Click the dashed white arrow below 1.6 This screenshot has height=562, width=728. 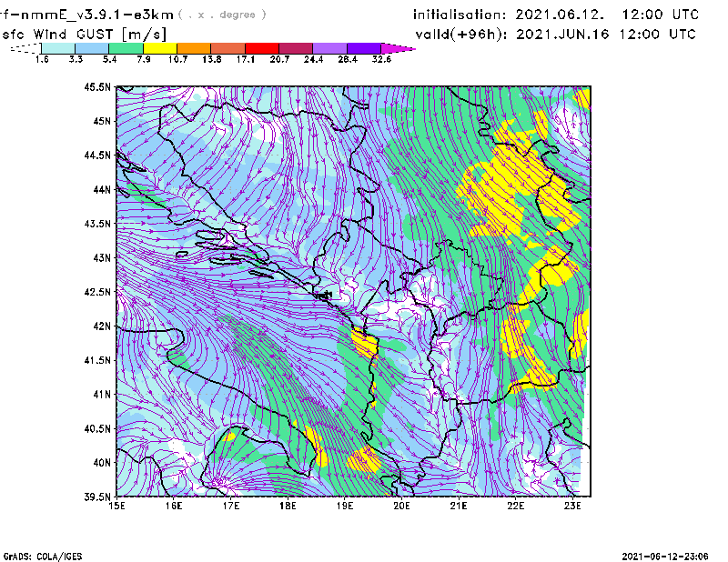(25, 48)
